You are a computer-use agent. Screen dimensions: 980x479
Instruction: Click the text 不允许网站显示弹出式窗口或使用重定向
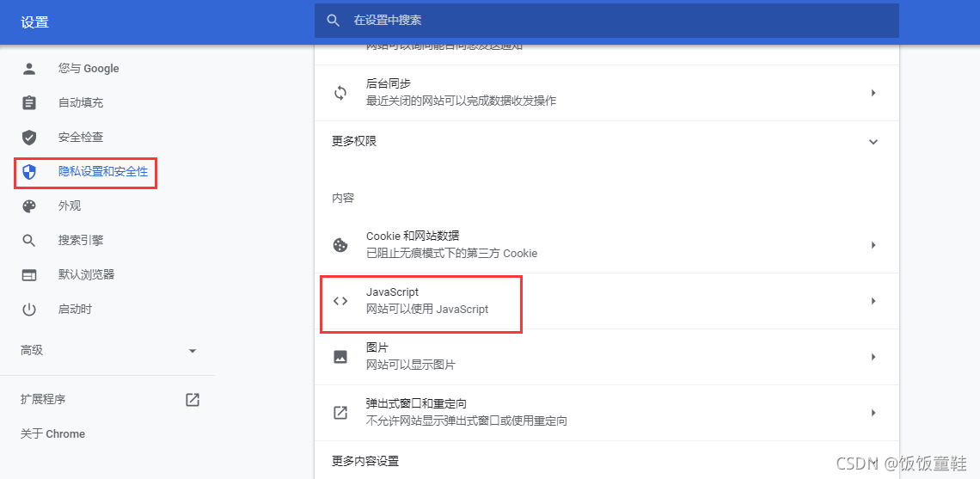tap(466, 421)
